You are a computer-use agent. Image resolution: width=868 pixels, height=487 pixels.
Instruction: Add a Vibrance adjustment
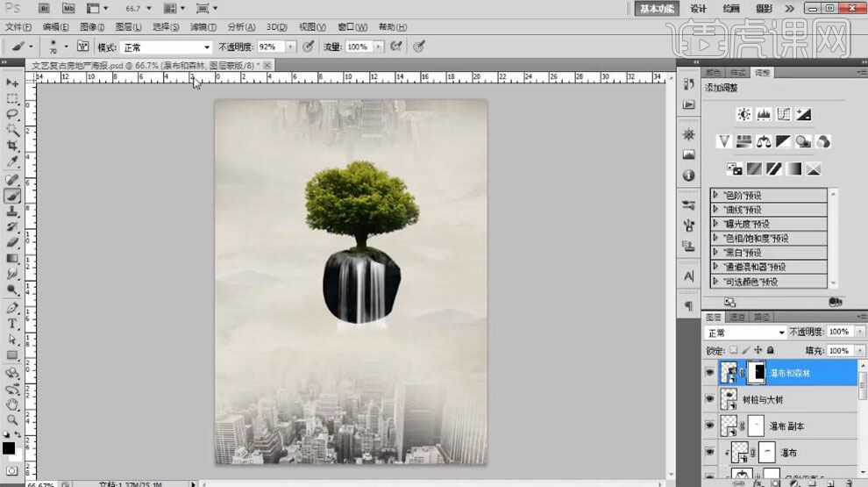724,142
